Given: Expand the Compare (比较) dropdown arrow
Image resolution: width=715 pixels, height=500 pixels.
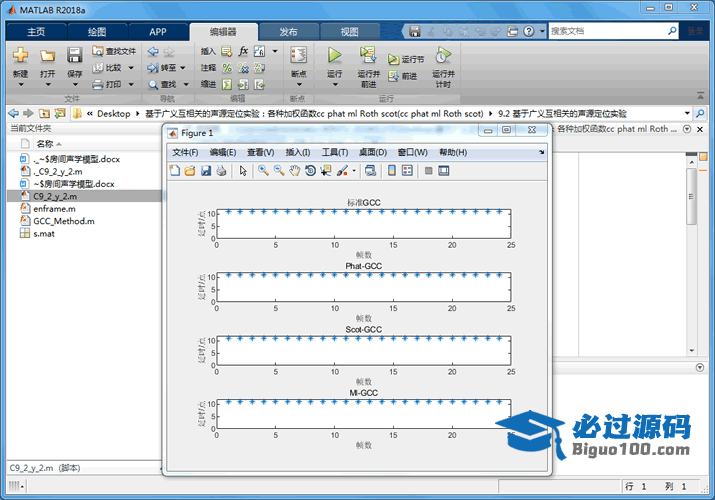Looking at the screenshot, I should (x=130, y=68).
